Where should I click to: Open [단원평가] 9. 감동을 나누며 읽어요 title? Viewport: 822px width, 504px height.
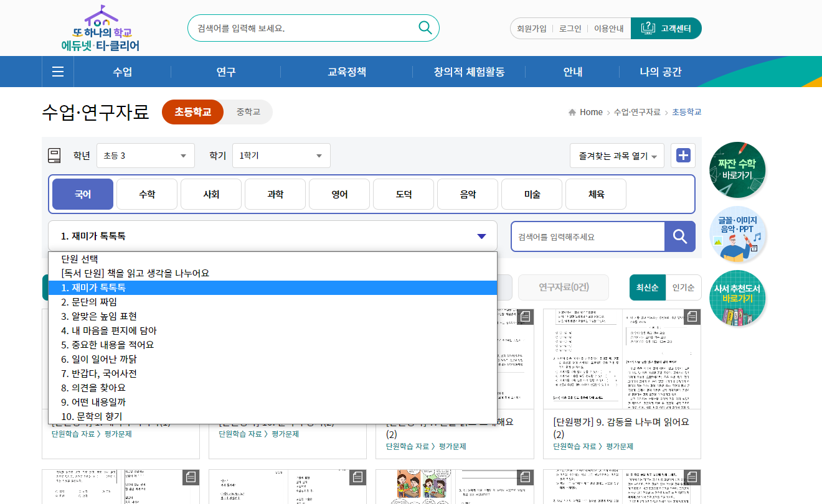coord(621,427)
